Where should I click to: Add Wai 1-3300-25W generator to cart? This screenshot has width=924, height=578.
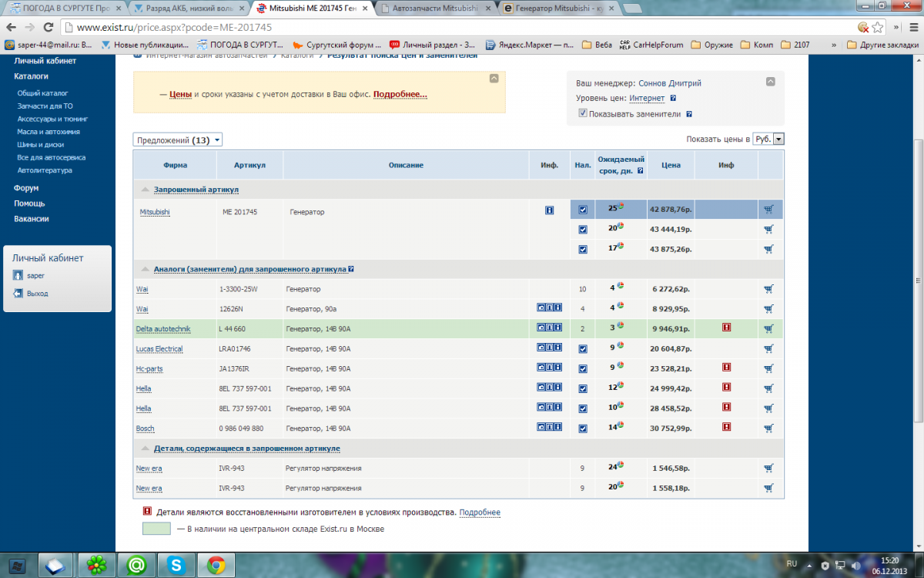768,289
